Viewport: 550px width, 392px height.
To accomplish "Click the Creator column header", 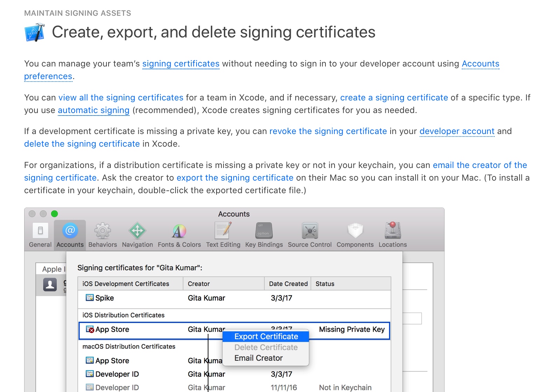I will pos(224,284).
